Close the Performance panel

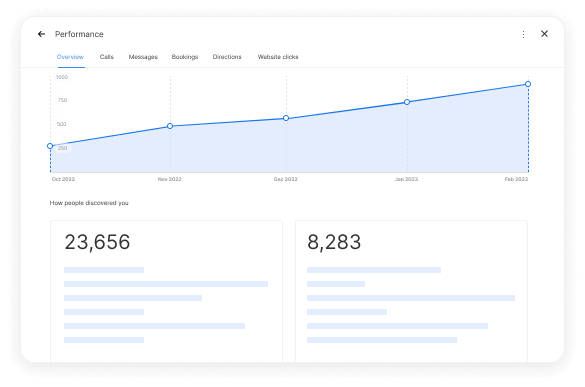[544, 34]
